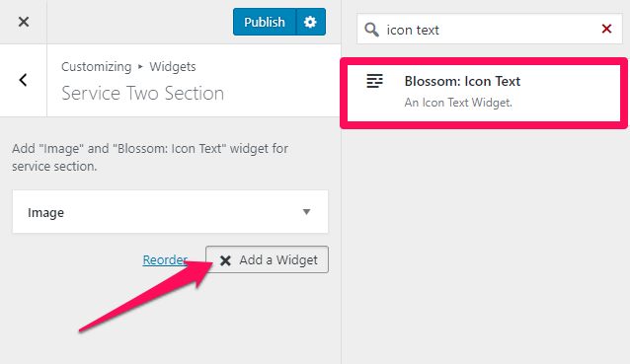Click the service section description text

point(150,157)
